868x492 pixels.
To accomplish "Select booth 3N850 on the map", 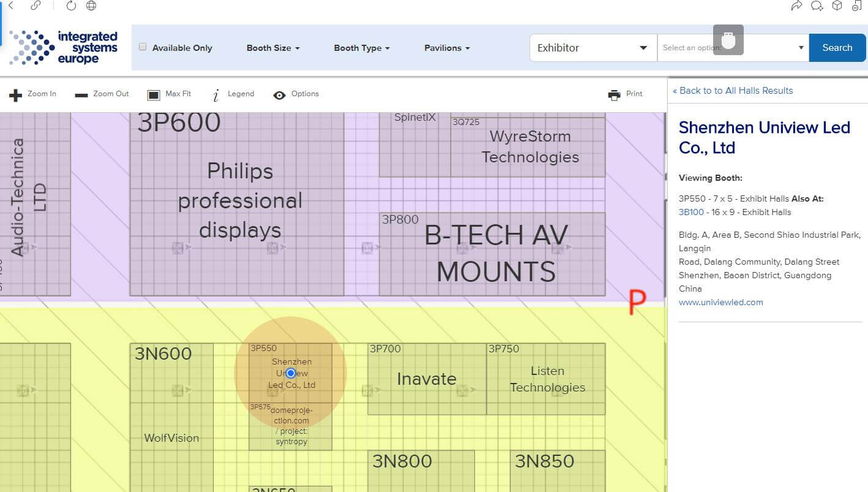I will coord(558,471).
